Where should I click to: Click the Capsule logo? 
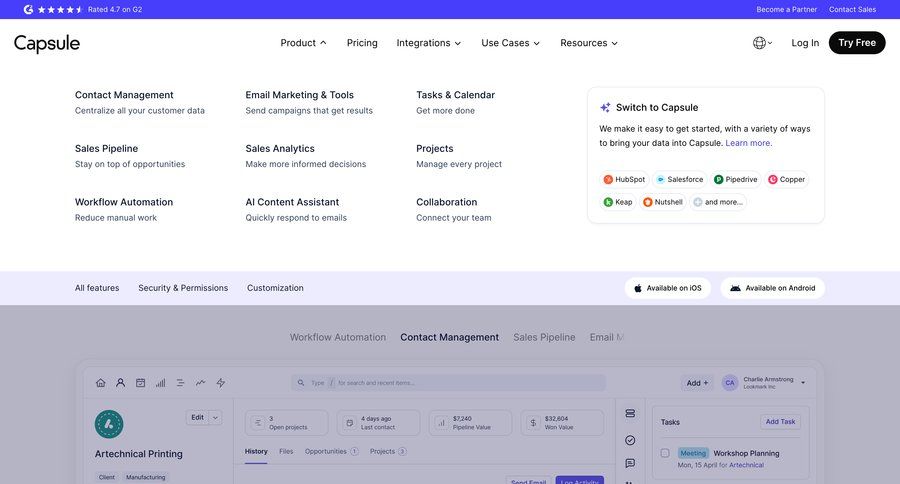point(47,43)
